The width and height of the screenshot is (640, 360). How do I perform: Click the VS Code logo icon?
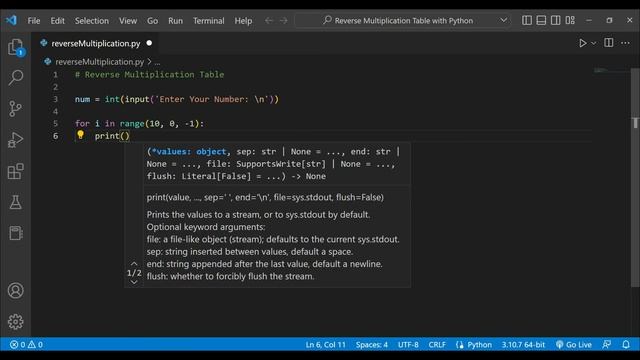point(11,20)
